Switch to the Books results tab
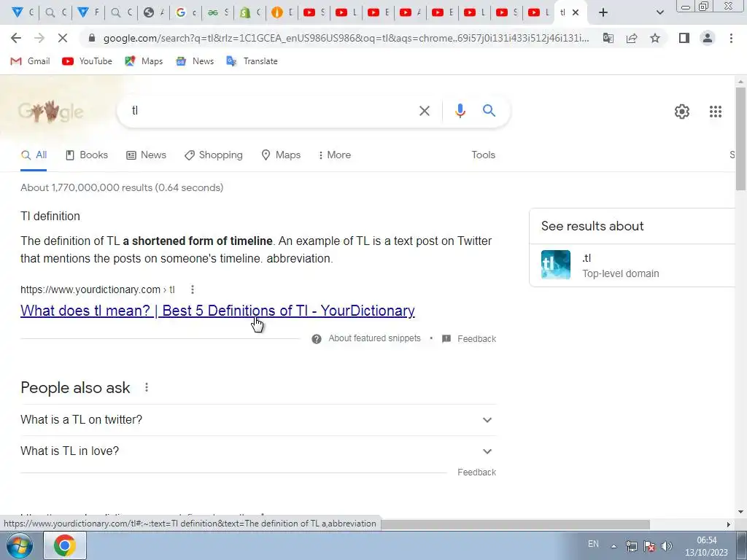This screenshot has width=747, height=560. pos(87,155)
